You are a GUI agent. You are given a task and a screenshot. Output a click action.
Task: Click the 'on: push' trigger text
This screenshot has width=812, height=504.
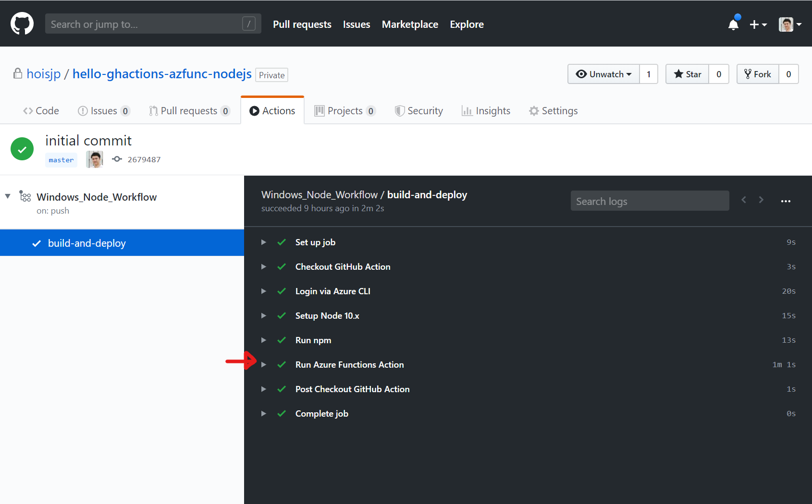[x=53, y=211]
